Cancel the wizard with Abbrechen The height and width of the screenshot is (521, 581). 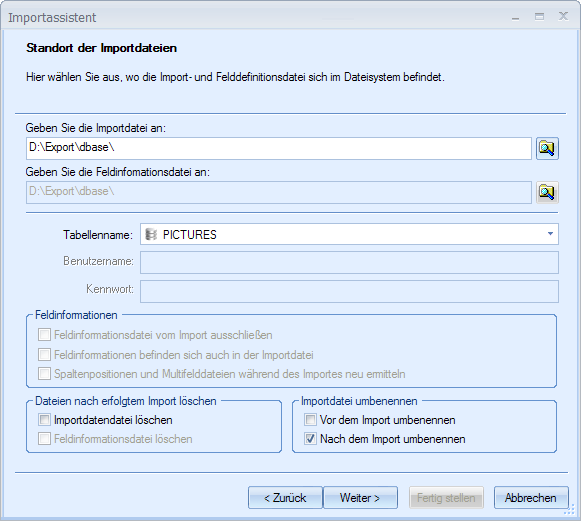coord(531,498)
